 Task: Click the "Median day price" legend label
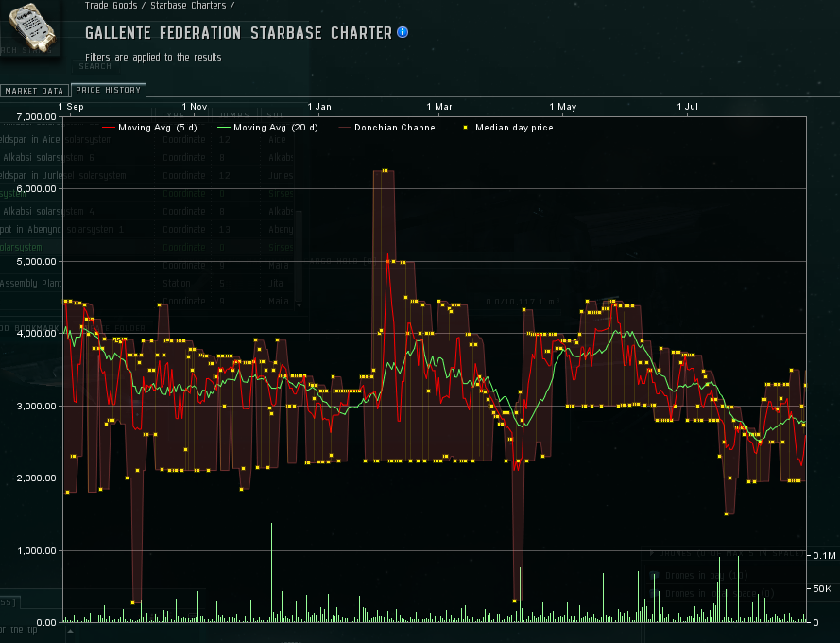[514, 128]
